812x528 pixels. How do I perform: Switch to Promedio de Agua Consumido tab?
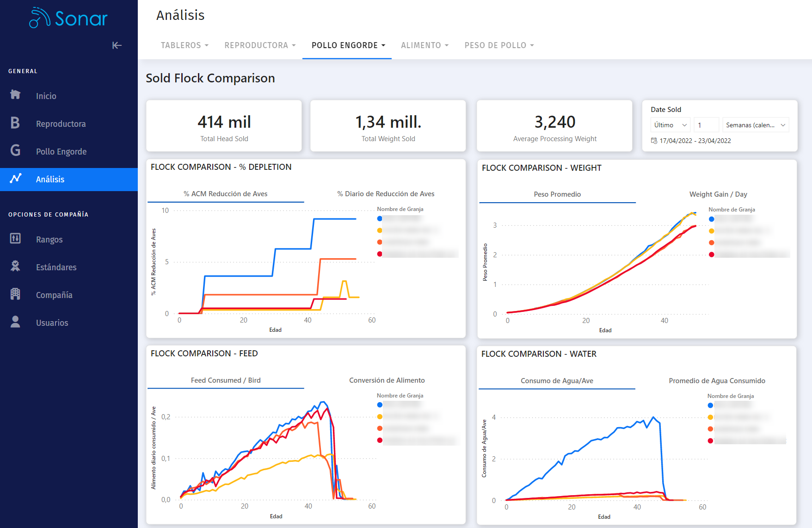pos(717,381)
